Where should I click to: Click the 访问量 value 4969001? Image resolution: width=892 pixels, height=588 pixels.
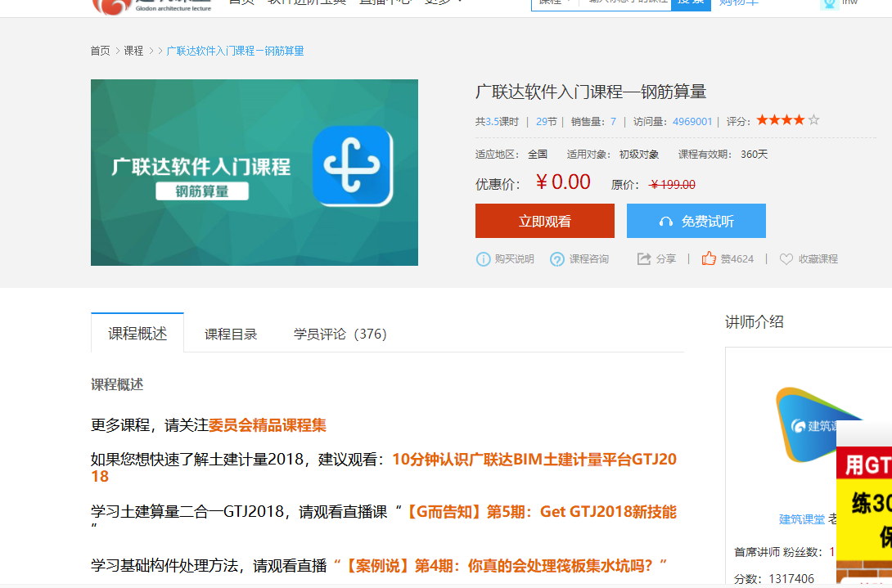tap(692, 122)
